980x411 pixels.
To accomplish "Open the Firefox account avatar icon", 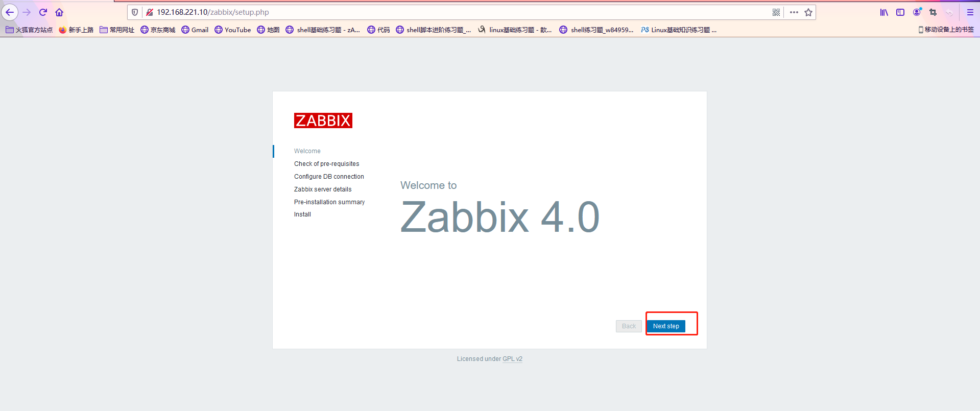I will (x=917, y=12).
